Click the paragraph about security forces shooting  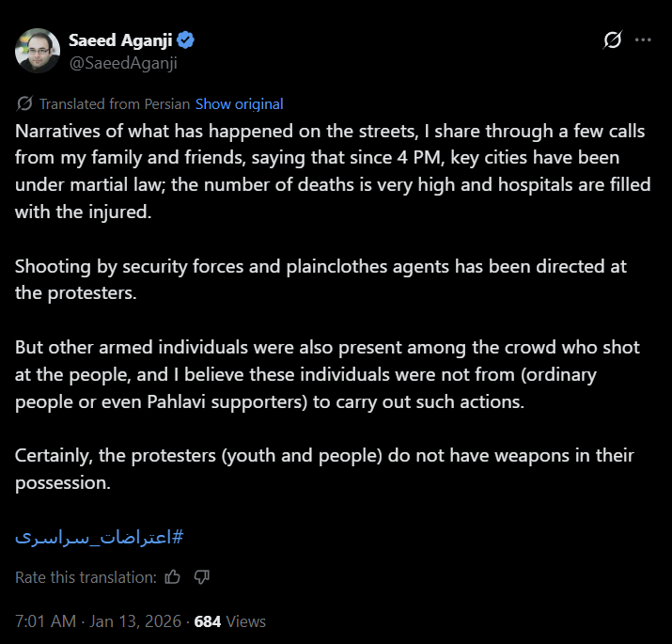click(320, 278)
